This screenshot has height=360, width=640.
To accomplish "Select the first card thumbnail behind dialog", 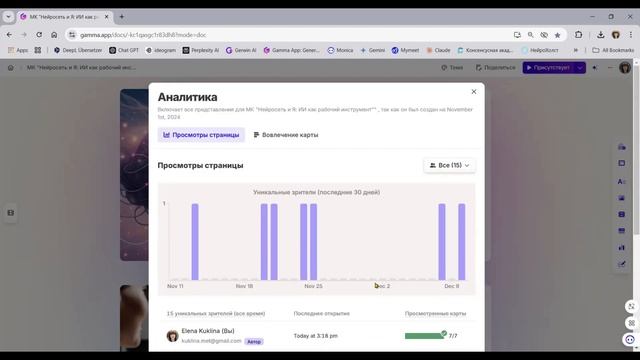I will point(134,175).
